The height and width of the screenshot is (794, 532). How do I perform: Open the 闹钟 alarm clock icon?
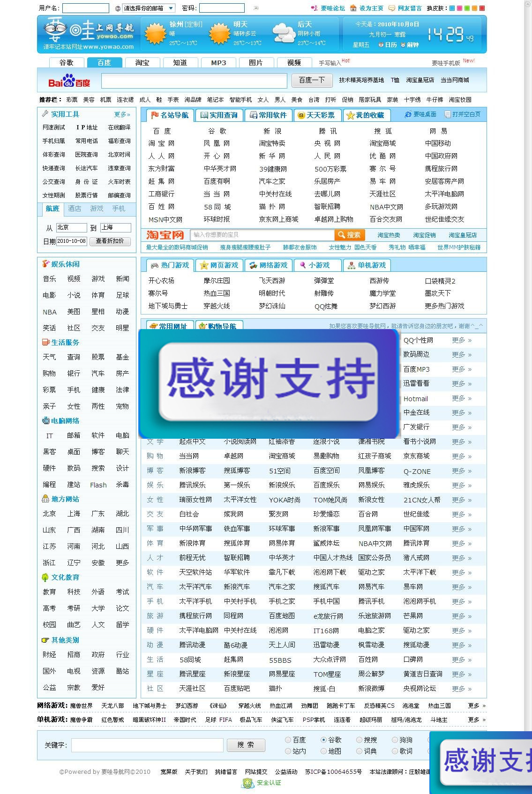[x=403, y=45]
